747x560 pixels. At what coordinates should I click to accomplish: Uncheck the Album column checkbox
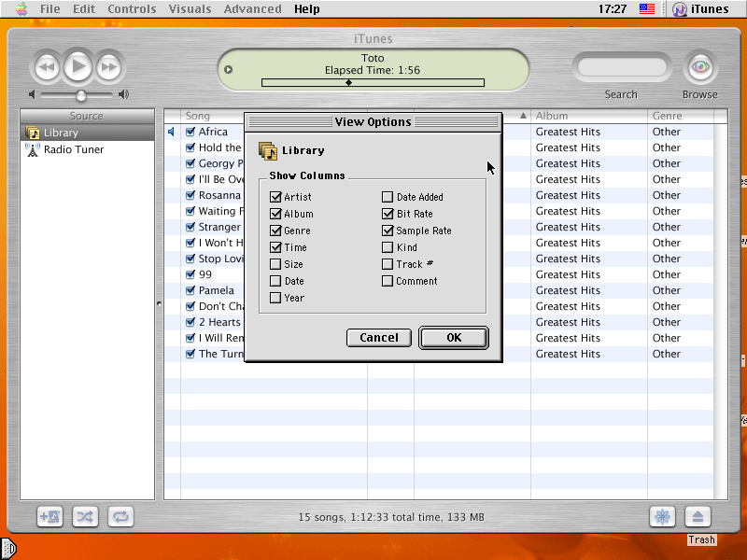point(275,214)
